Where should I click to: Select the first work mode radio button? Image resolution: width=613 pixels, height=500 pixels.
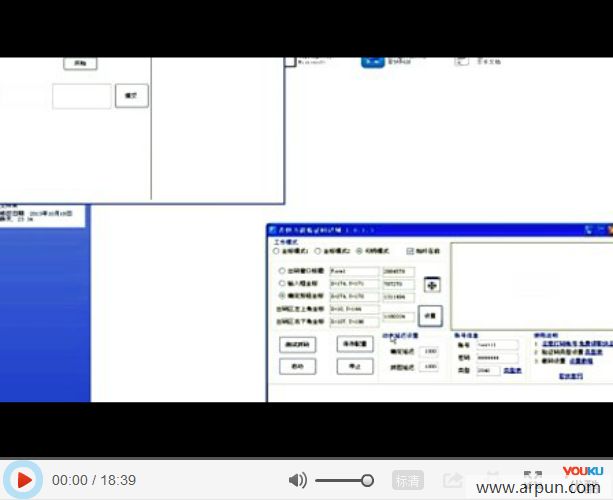point(277,251)
